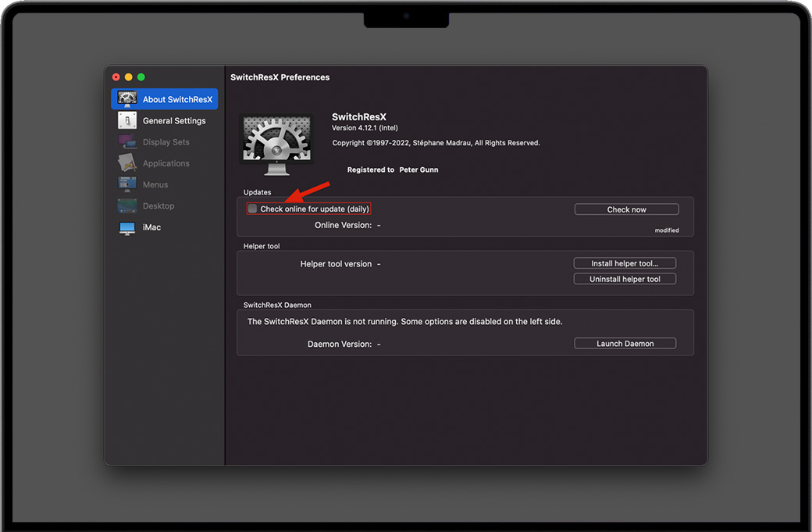
Task: Launch the SwitchResX Daemon
Action: [x=625, y=344]
